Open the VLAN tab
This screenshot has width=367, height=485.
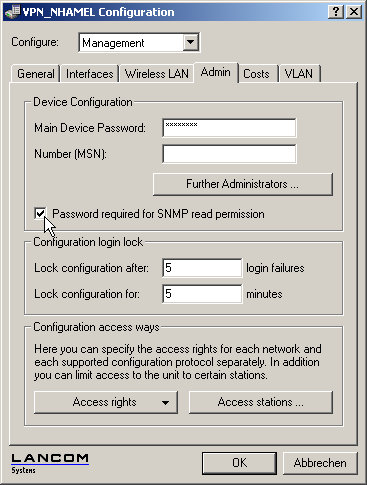299,74
